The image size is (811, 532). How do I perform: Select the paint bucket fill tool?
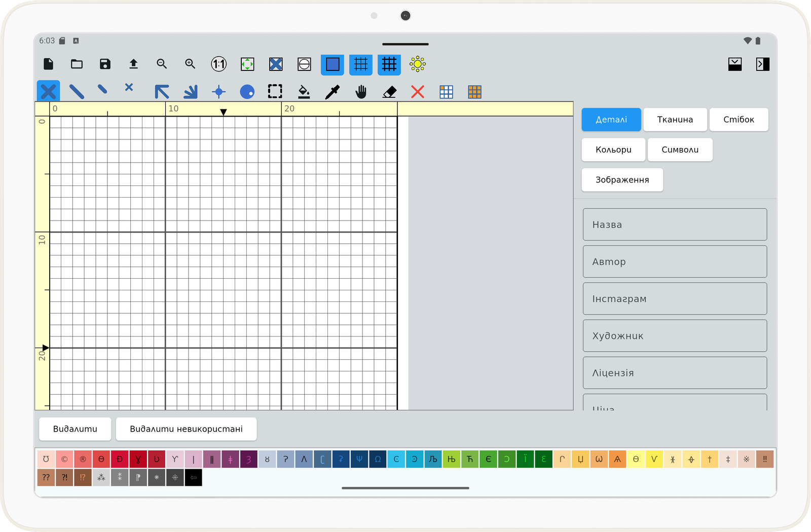coord(304,92)
